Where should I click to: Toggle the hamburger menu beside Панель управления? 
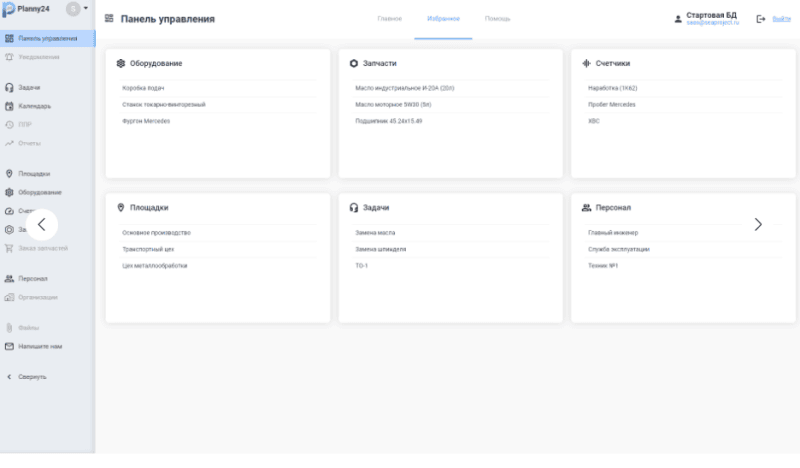pos(108,19)
